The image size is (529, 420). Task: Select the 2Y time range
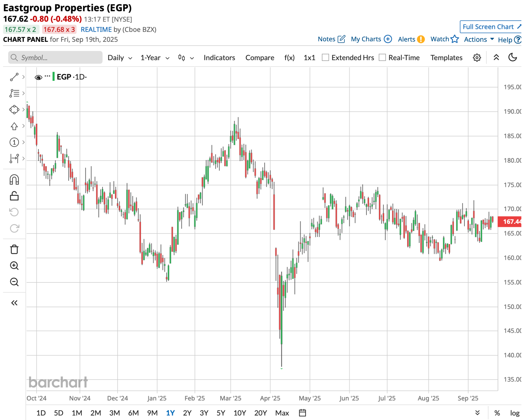tap(187, 413)
